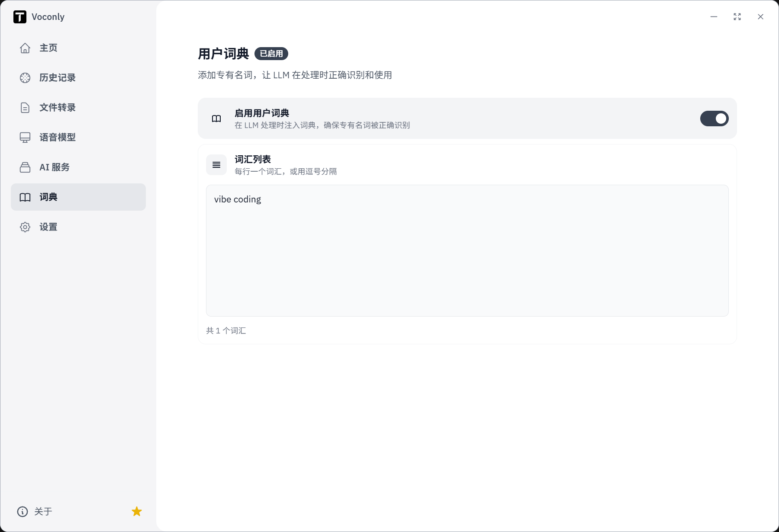
Task: Click the Voconly logo icon
Action: 20,17
